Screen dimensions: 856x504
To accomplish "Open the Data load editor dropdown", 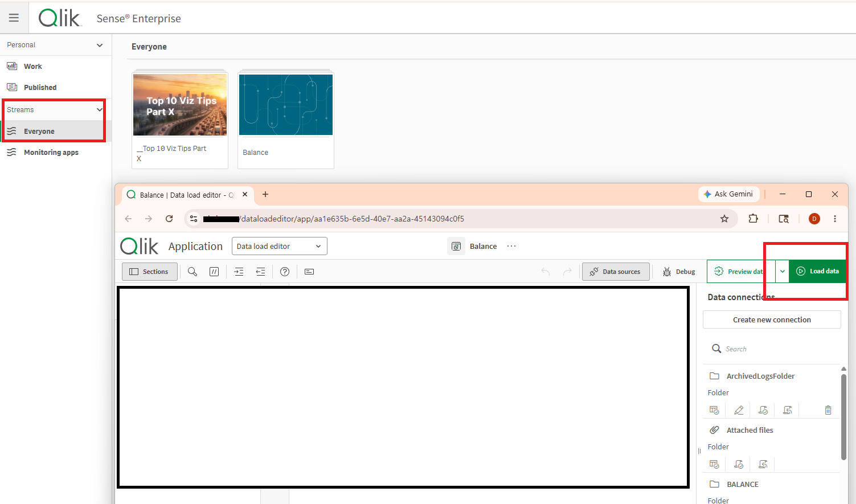I will pyautogui.click(x=280, y=246).
